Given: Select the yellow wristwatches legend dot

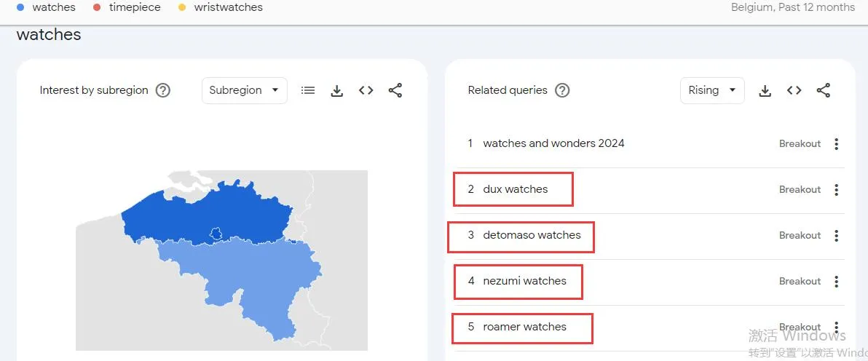Looking at the screenshot, I should pos(182,8).
